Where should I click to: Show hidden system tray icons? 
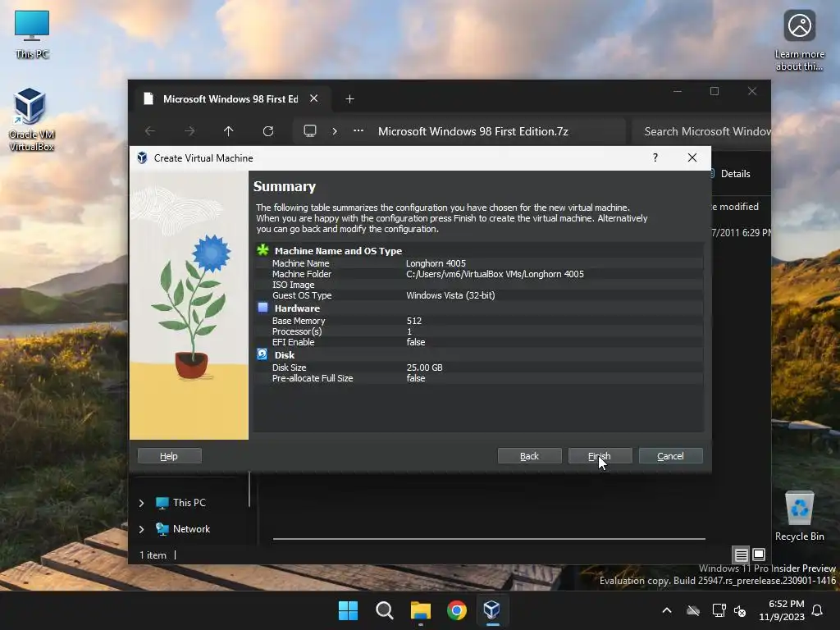(667, 610)
